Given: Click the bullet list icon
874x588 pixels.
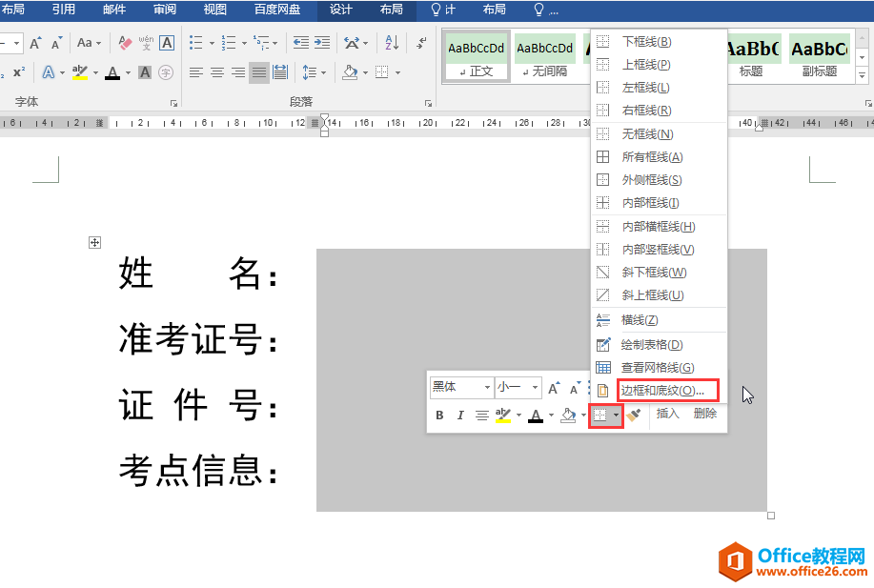Looking at the screenshot, I should [196, 43].
